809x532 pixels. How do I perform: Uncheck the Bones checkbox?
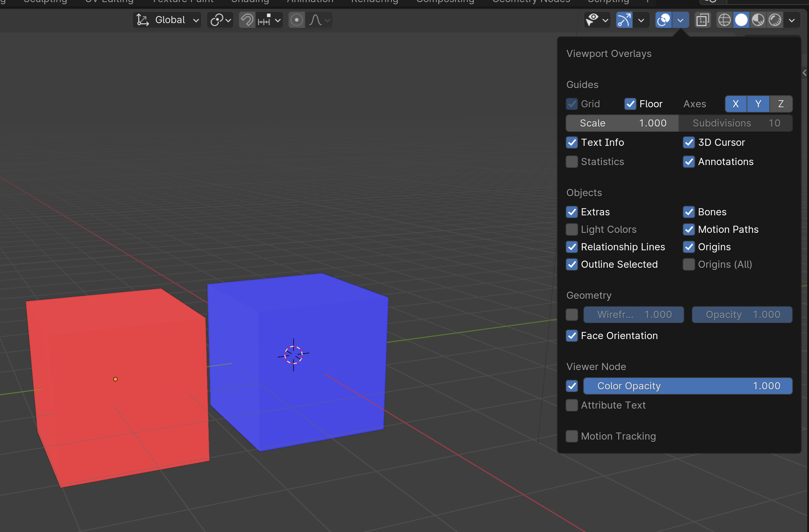(689, 212)
